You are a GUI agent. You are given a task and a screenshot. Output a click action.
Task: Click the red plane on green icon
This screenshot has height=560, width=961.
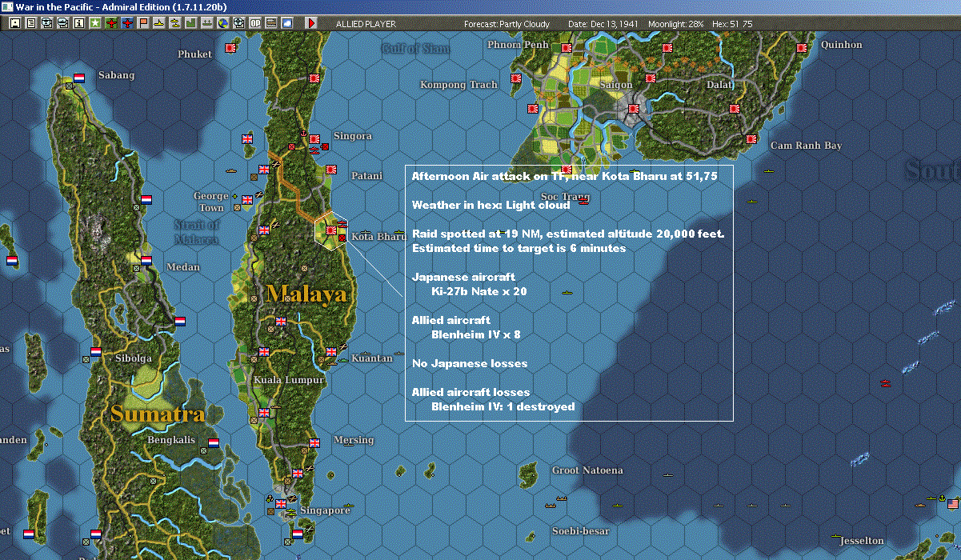point(111,23)
